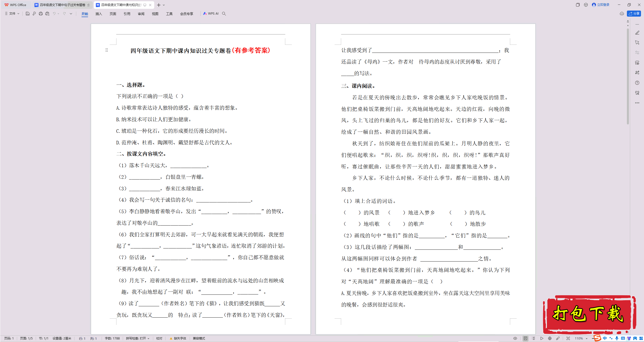644x342 pixels.
Task: Click the multi-window icon in title bar
Action: (578, 5)
